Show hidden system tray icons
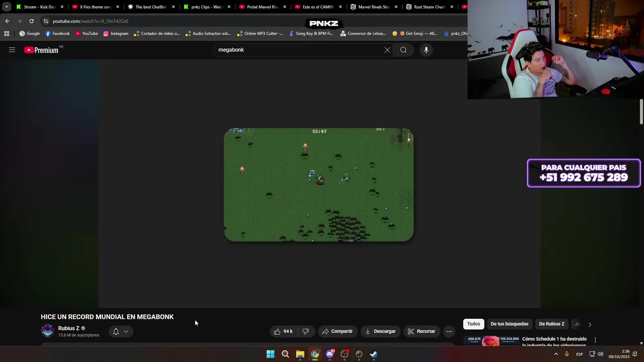Viewport: 644px width, 362px height. (556, 354)
